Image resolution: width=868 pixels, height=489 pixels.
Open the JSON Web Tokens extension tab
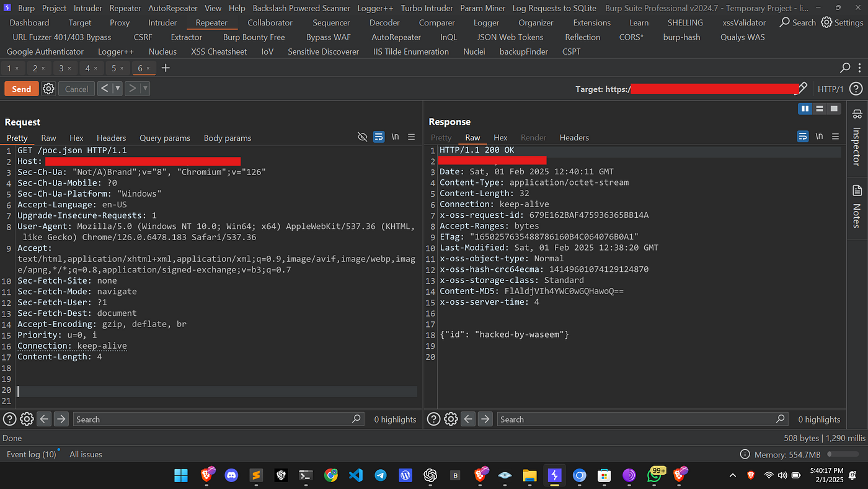click(510, 37)
